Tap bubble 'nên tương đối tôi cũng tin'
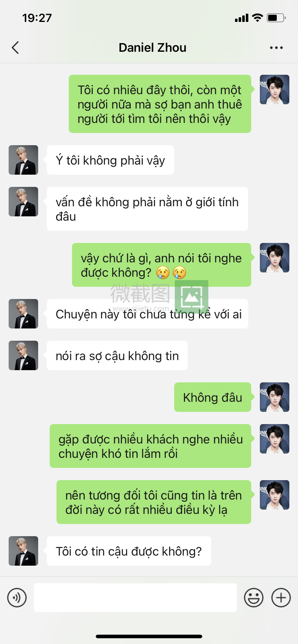This screenshot has height=644, width=298. point(154,502)
